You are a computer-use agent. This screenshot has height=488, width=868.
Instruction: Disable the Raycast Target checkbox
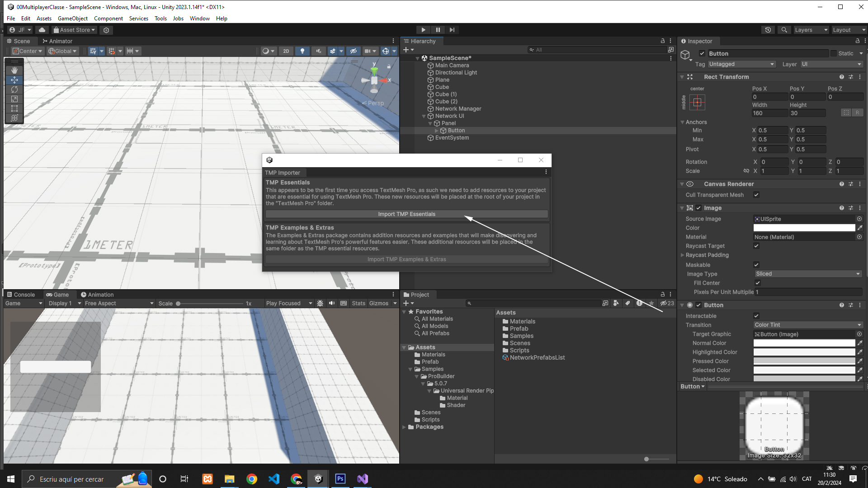[x=756, y=246]
